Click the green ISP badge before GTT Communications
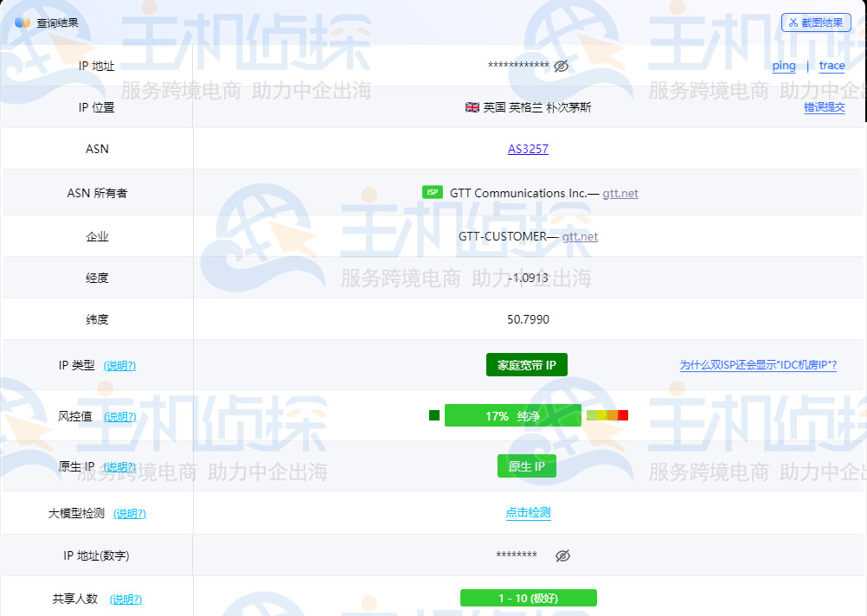 click(433, 193)
